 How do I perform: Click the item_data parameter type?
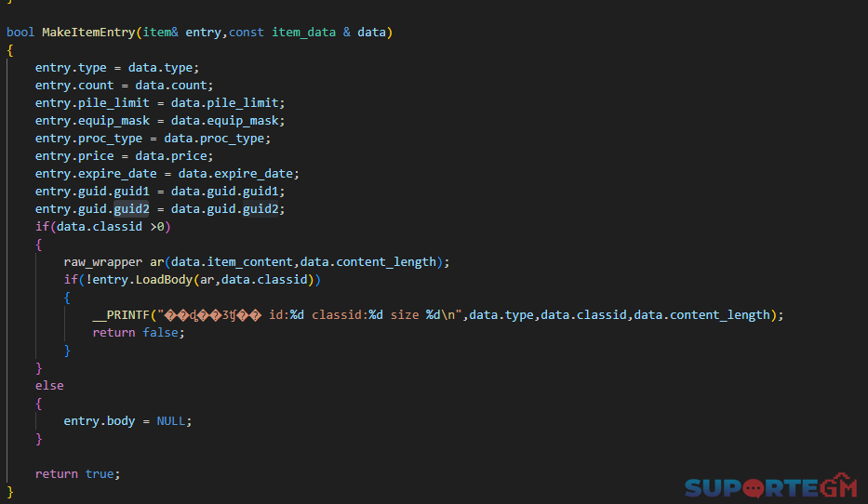(303, 33)
